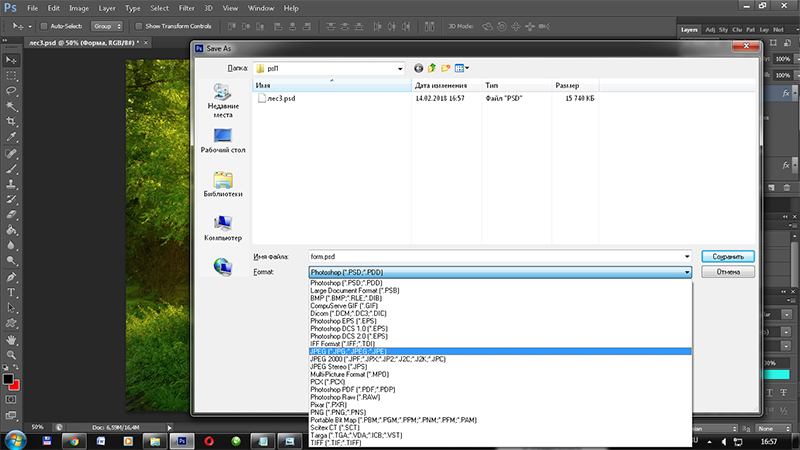
Task: Click the Сохранить save button
Action: (x=728, y=257)
